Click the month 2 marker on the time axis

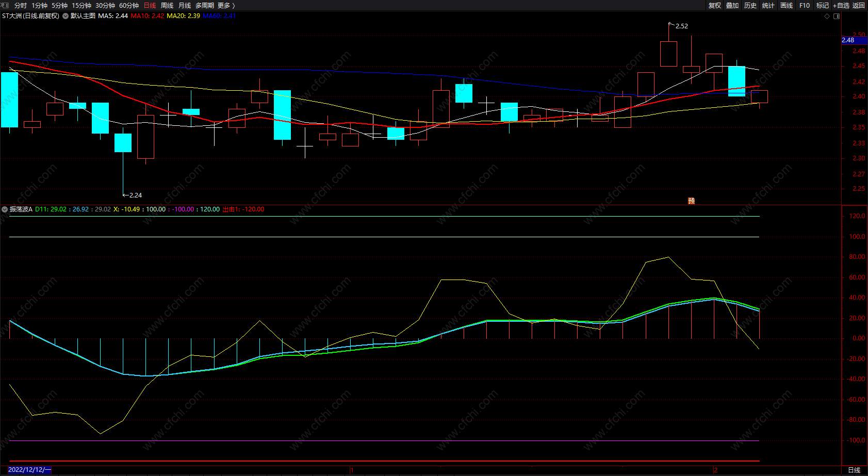pos(716,470)
